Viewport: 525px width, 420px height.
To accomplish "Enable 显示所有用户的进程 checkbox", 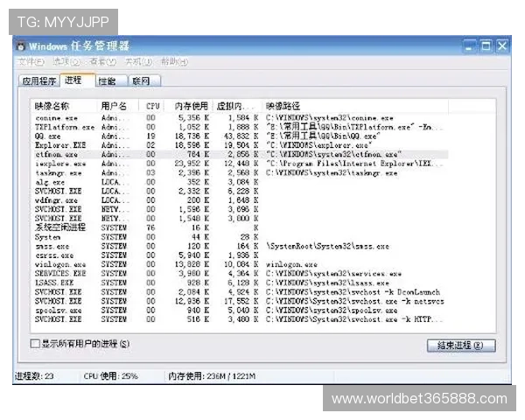I will (35, 344).
